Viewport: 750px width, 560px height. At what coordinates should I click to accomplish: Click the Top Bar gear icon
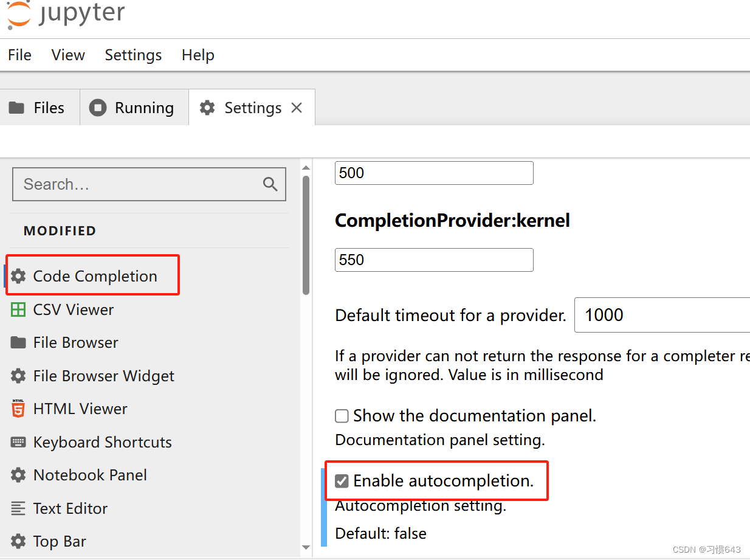18,541
